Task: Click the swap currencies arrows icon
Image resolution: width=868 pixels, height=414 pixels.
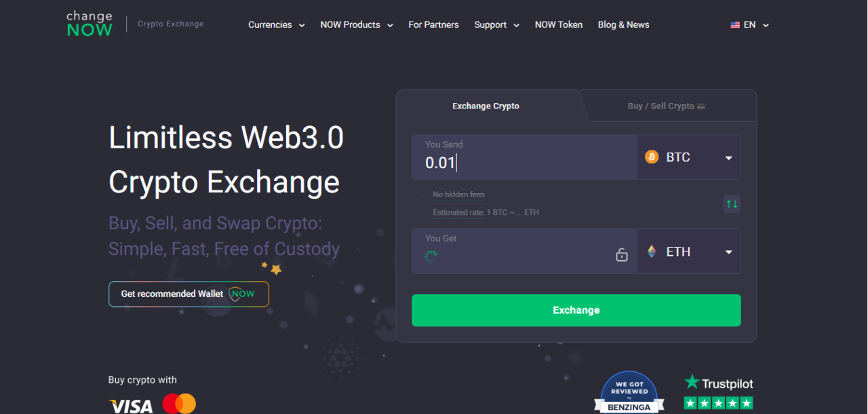Action: (x=732, y=203)
